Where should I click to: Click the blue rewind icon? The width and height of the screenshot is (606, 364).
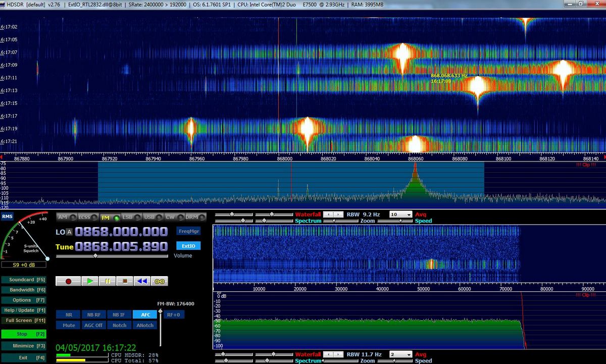pos(142,281)
